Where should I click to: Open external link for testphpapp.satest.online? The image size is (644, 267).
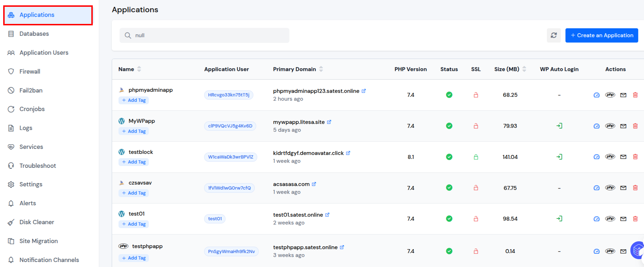[x=342, y=247]
